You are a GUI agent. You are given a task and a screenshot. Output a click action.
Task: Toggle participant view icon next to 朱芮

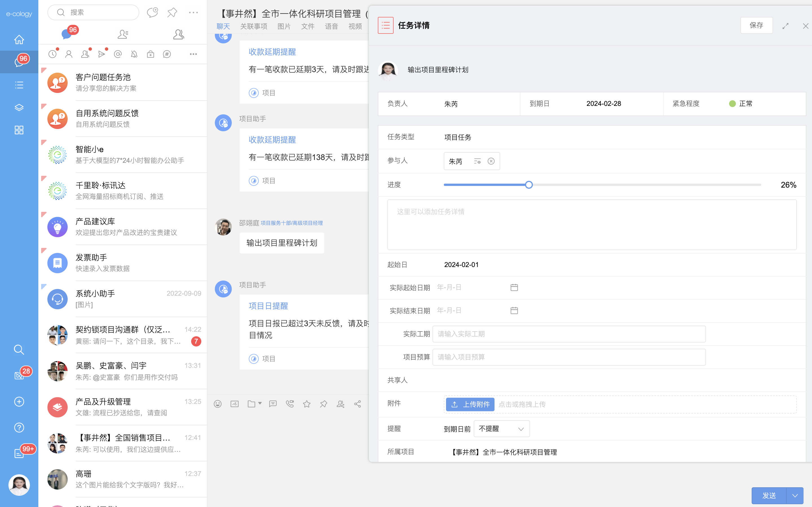pos(477,161)
